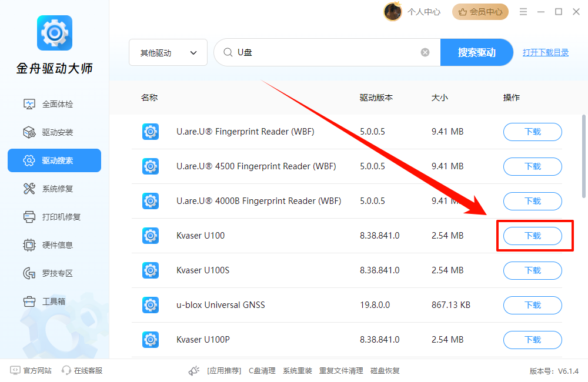
Task: Open 全面体检 in sidebar
Action: pos(54,104)
